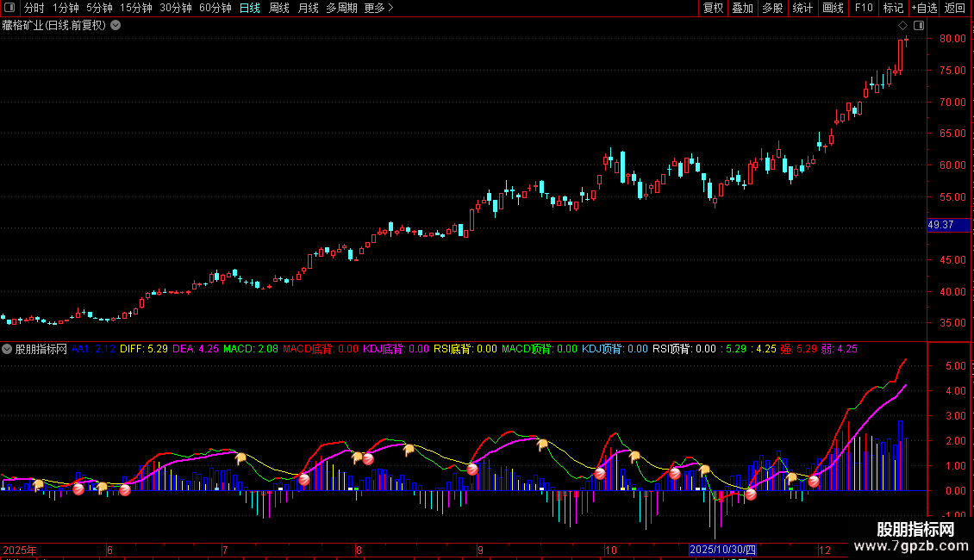974x560 pixels.
Task: Open F10 company info
Action: pyautogui.click(x=864, y=8)
